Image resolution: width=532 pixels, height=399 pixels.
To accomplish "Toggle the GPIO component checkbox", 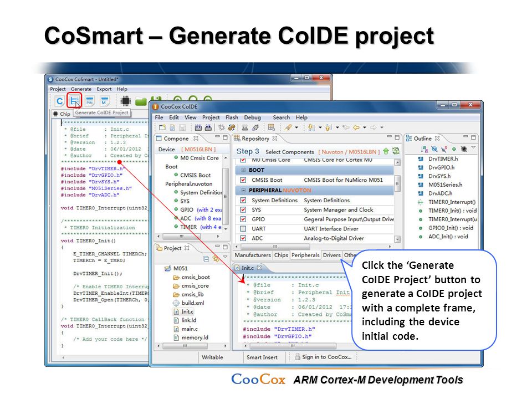I will (x=243, y=219).
